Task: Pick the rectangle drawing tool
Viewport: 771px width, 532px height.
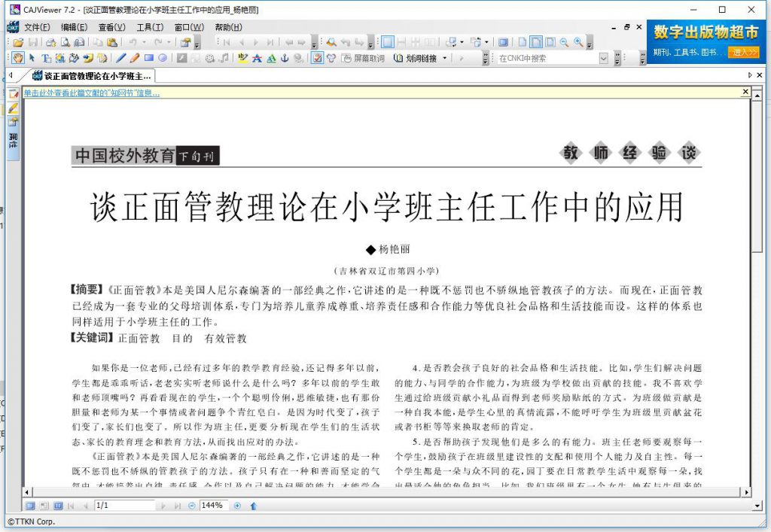Action: pyautogui.click(x=149, y=58)
